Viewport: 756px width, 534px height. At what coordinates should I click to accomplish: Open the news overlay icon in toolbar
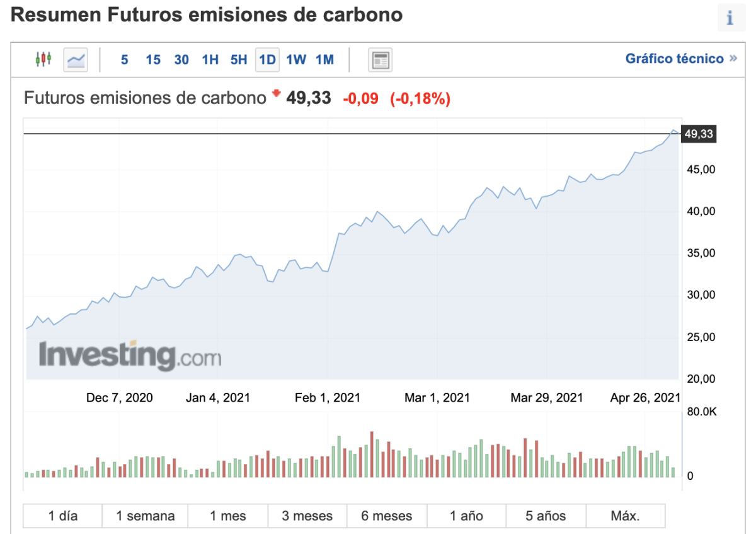380,60
